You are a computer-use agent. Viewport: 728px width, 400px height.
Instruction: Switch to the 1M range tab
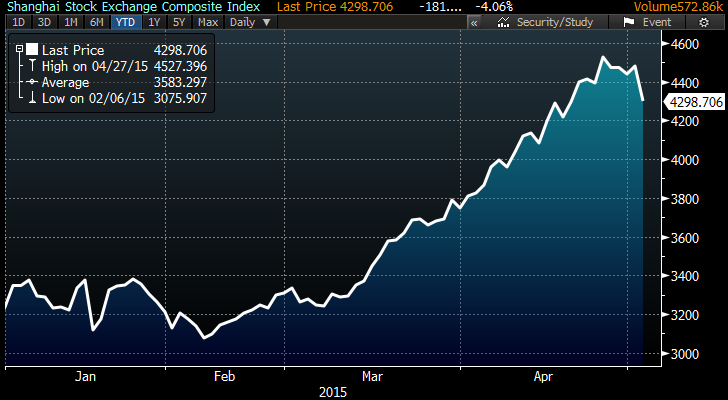click(71, 22)
